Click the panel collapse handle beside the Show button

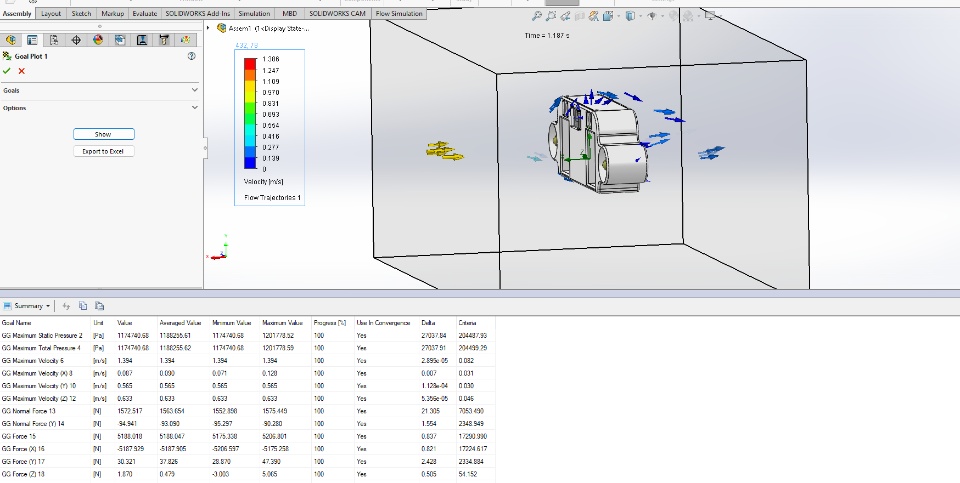coord(205,147)
